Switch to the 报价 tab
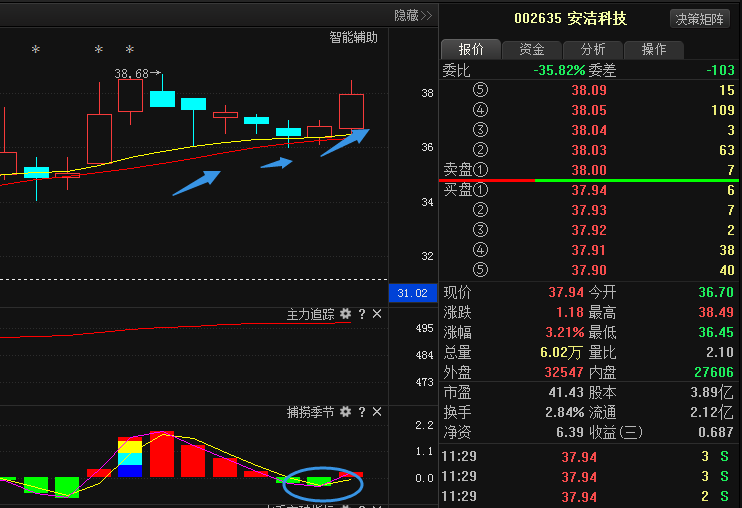This screenshot has height=508, width=742. [471, 50]
